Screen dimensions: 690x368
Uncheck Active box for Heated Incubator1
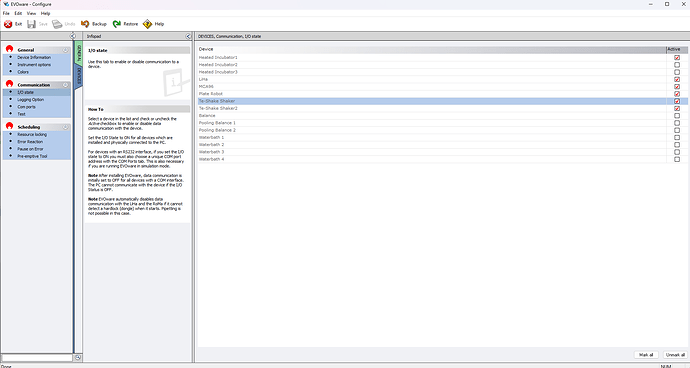677,58
